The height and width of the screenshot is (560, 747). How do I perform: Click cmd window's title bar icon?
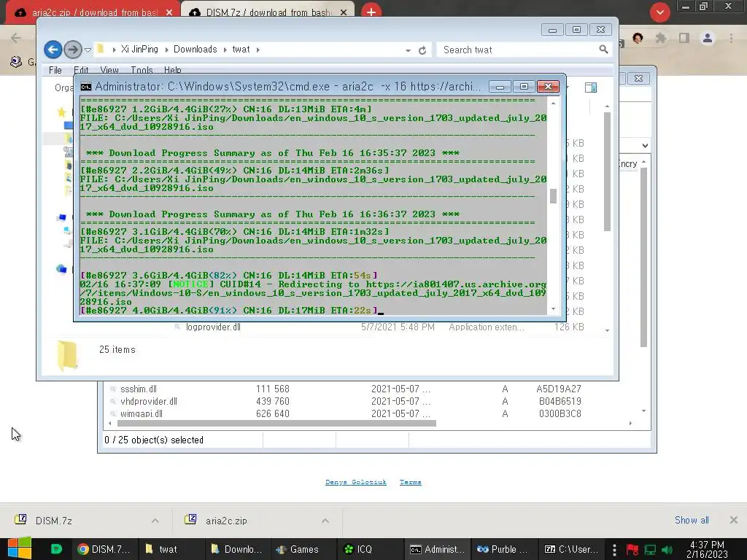click(x=86, y=87)
